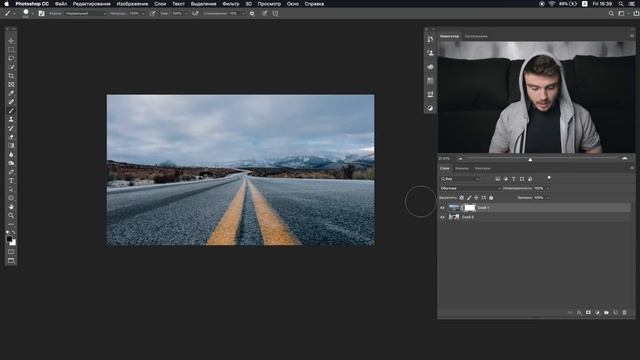Toggle layer filtering switch on

[549, 178]
